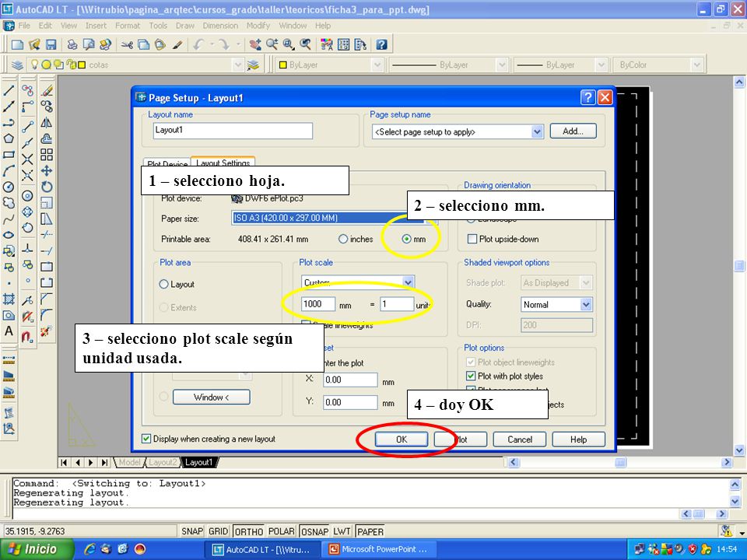Image resolution: width=747 pixels, height=560 pixels.
Task: Open the Quality Normal dropdown
Action: click(586, 304)
